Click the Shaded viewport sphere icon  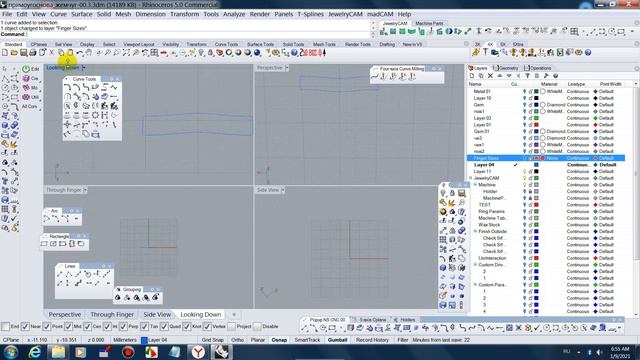(x=238, y=53)
